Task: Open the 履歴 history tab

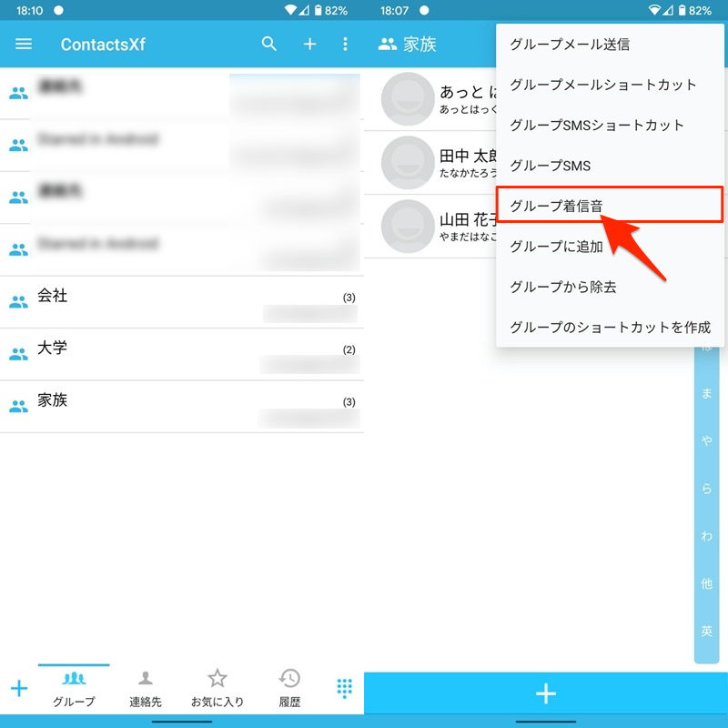Action: coord(289,688)
